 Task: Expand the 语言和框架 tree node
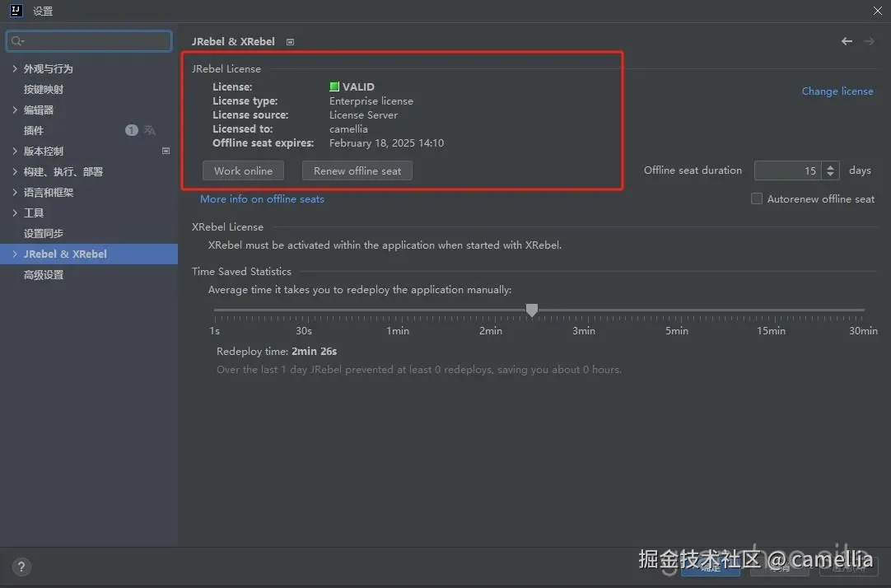click(15, 192)
